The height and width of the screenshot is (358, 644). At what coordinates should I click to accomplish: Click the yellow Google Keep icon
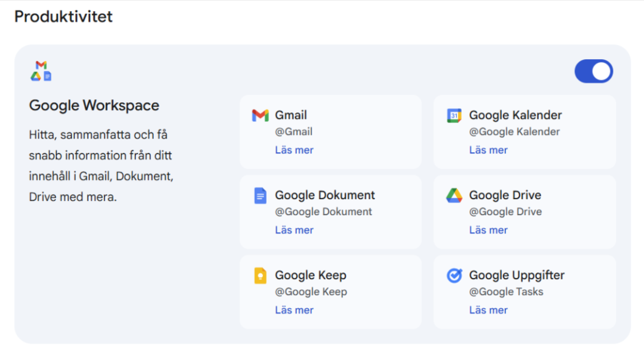(260, 275)
